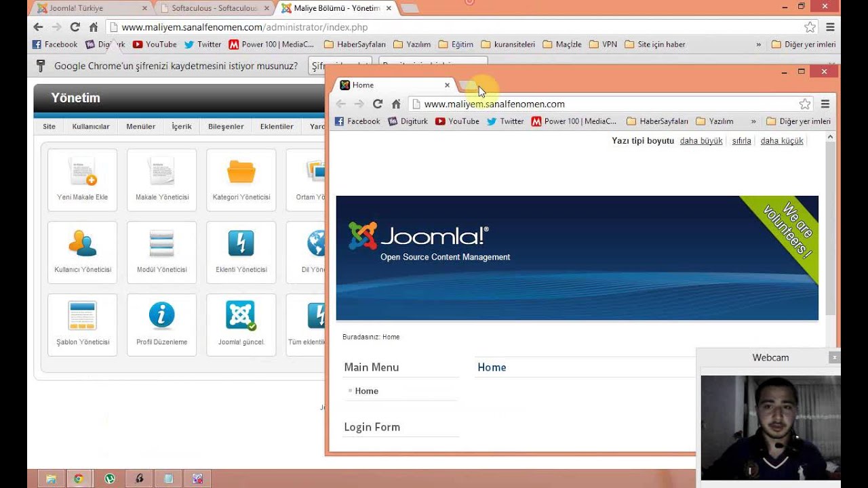Open Site için haber bookmark folder
The image size is (868, 488).
point(654,44)
